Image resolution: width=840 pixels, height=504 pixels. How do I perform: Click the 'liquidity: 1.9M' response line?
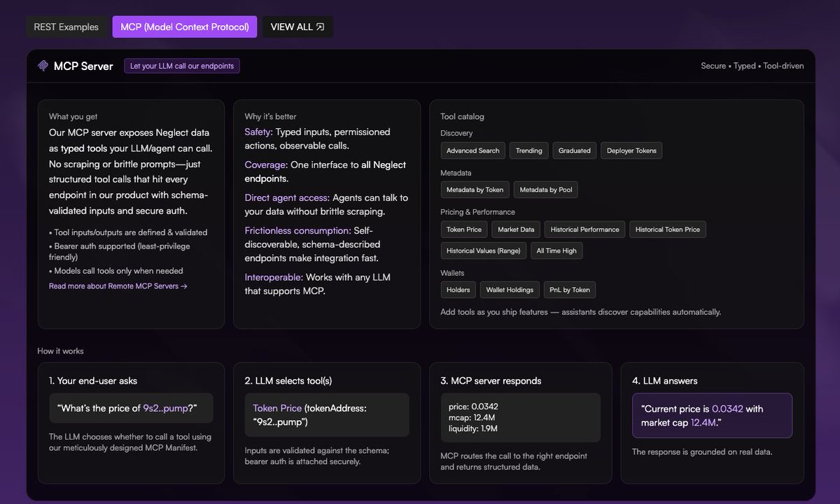click(x=474, y=428)
